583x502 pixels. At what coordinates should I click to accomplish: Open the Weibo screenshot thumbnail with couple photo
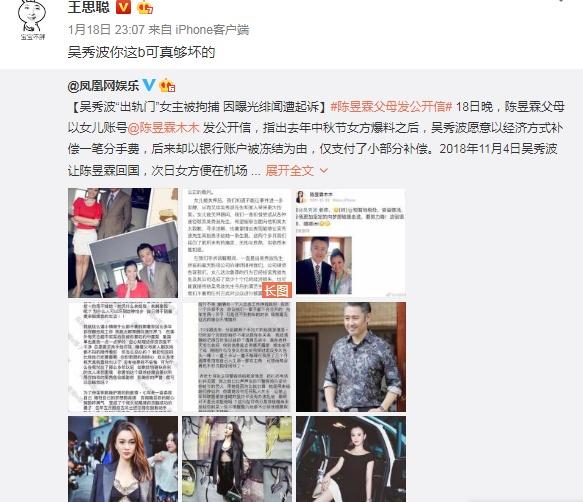click(351, 243)
